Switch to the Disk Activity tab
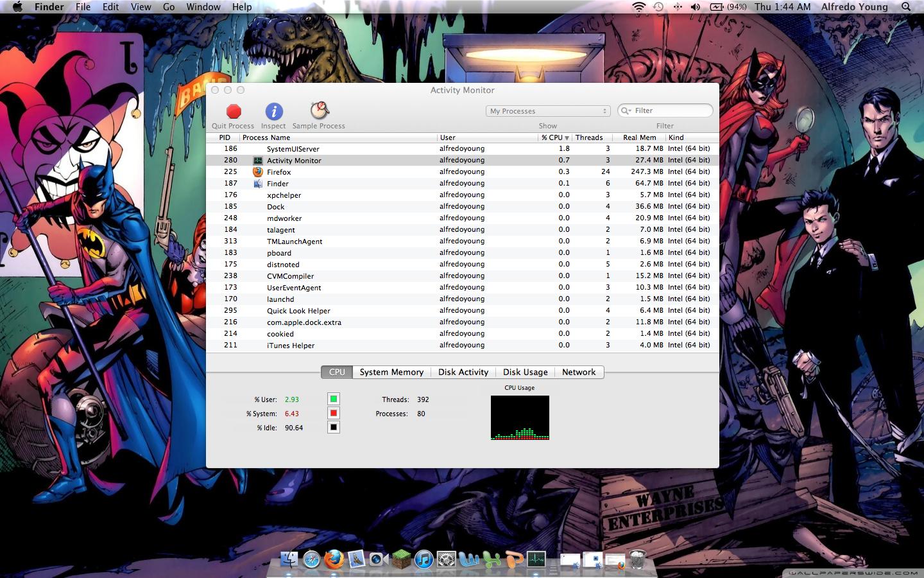 (x=463, y=372)
